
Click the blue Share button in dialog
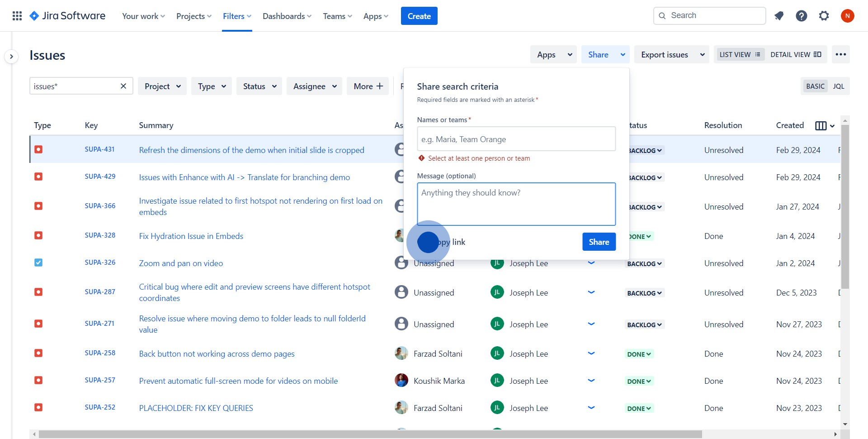pyautogui.click(x=599, y=242)
